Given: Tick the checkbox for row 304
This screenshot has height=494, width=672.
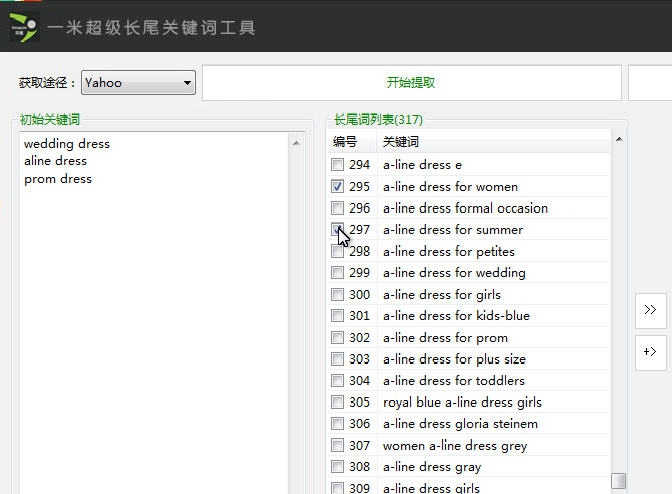Looking at the screenshot, I should pos(337,380).
